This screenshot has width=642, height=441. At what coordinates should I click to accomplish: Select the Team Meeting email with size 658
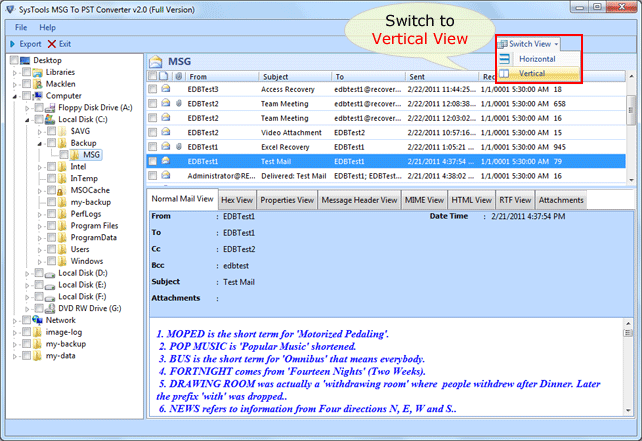pyautogui.click(x=386, y=104)
